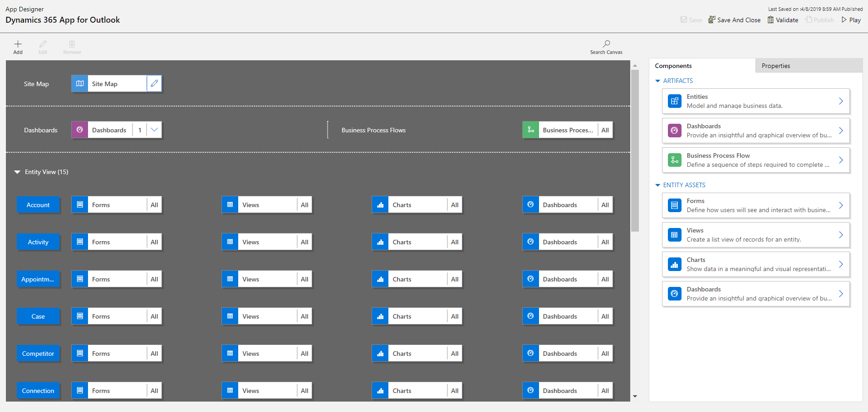Open Forms tile for Activity entity

109,242
